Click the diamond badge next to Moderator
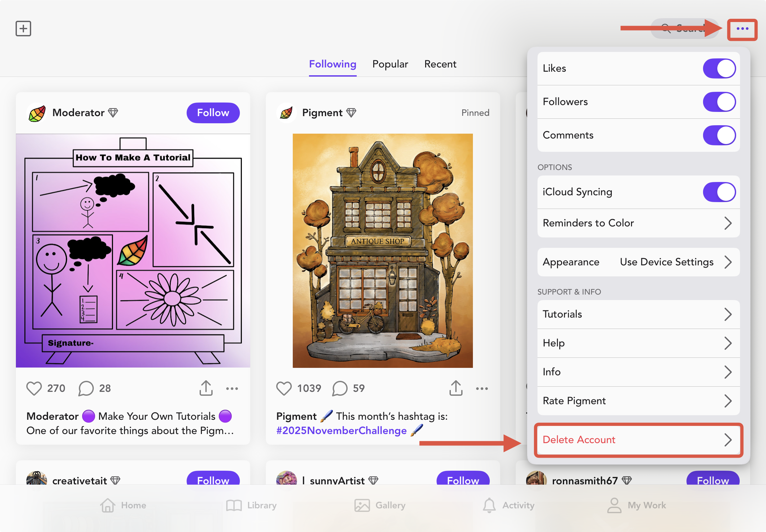The image size is (766, 532). tap(113, 113)
